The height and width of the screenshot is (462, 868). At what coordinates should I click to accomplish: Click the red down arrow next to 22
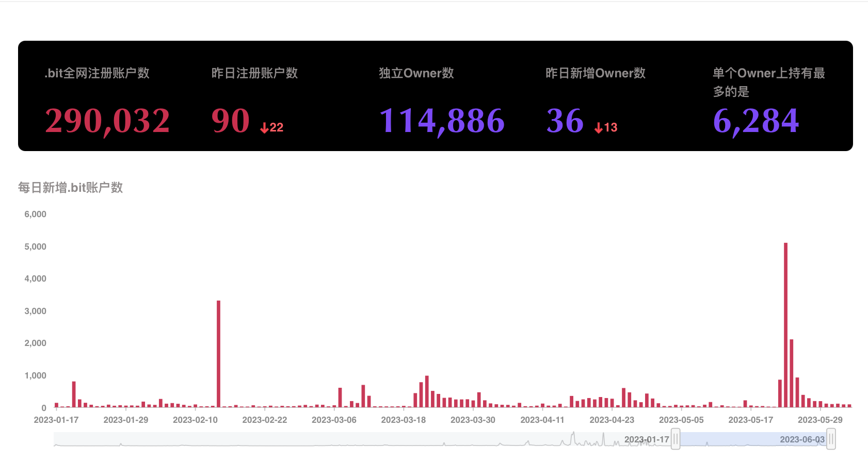point(264,127)
